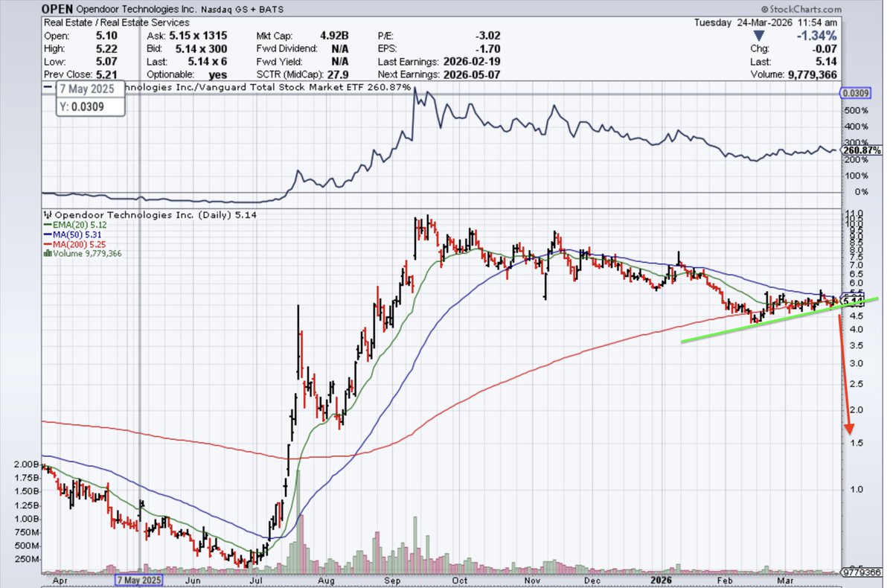
Task: Click the -1.34% percent change figure
Action: click(x=817, y=37)
